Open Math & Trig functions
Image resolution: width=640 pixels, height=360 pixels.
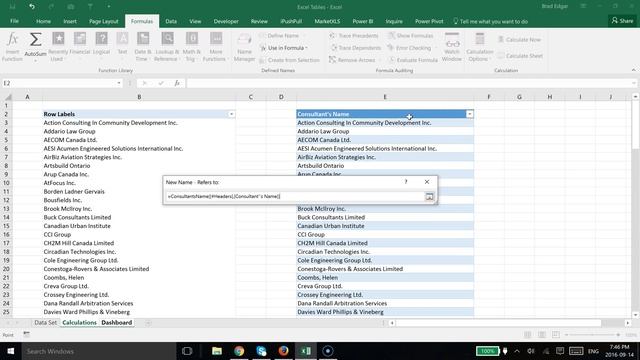coord(191,47)
